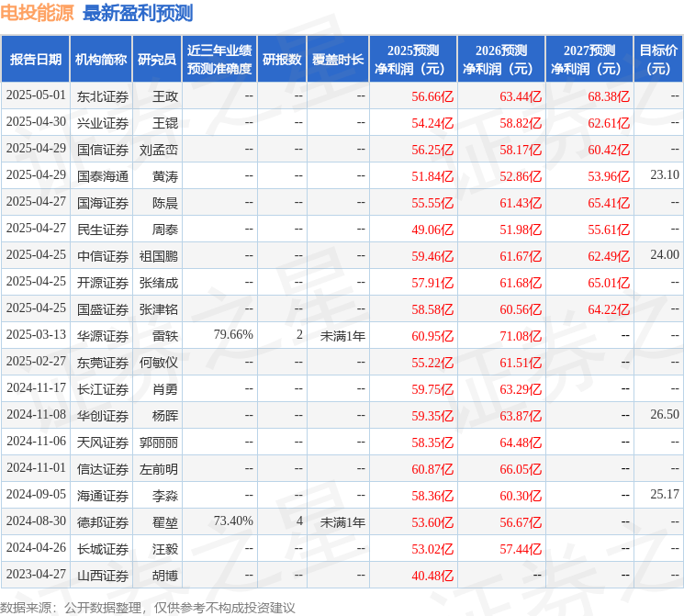Image resolution: width=684 pixels, height=616 pixels.
Task: Click the 最新盈利预测 heading
Action: pos(138,13)
